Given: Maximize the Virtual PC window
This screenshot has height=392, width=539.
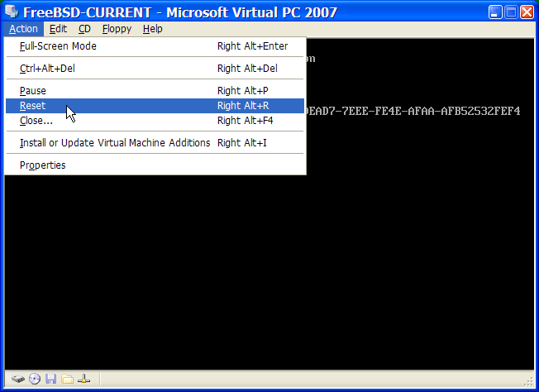Looking at the screenshot, I should click(511, 12).
